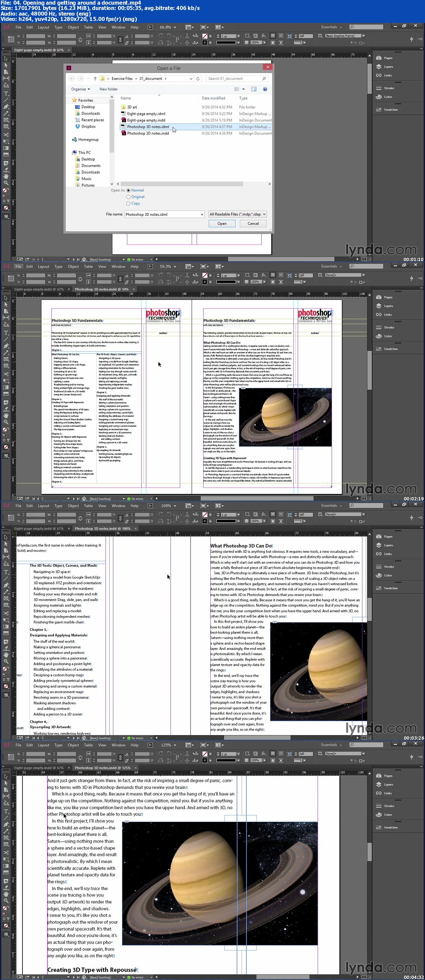425x980 pixels.
Task: Open the Basic Graphics Frame object style dropdown
Action: tap(363, 36)
